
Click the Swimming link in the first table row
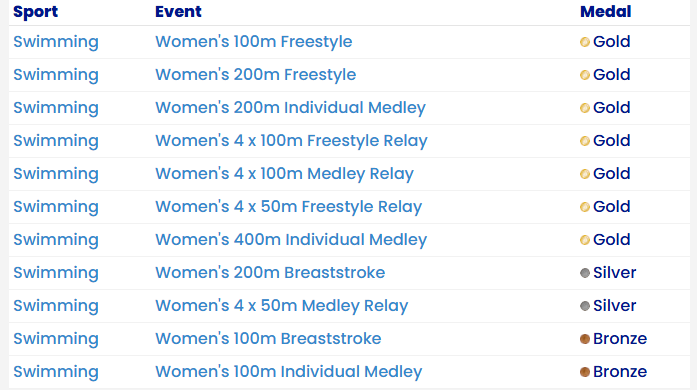pos(56,42)
